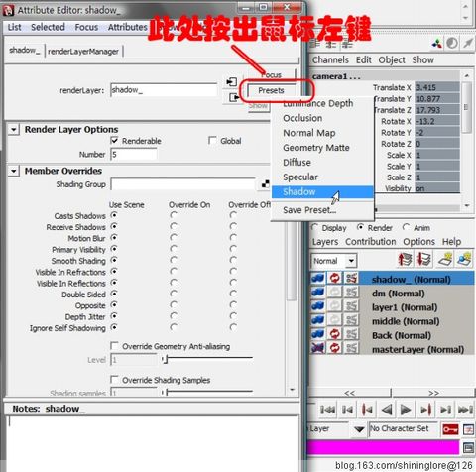Choose Specular preset from list

click(322, 177)
